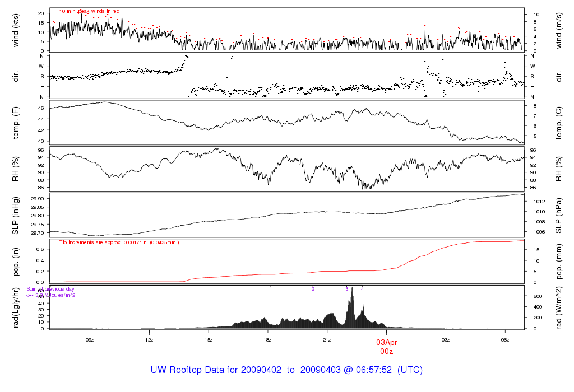
Task: Click the 'pcp. (mm)' right axis label
Action: [x=559, y=262]
